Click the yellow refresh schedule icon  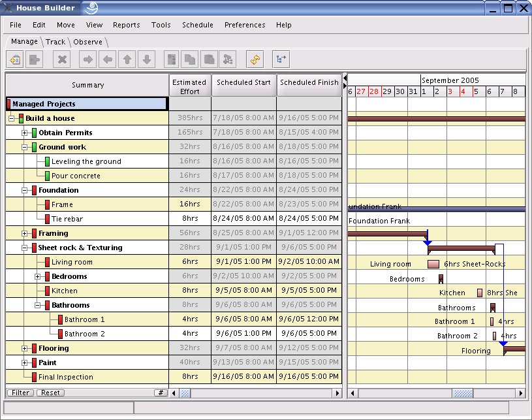[x=255, y=59]
